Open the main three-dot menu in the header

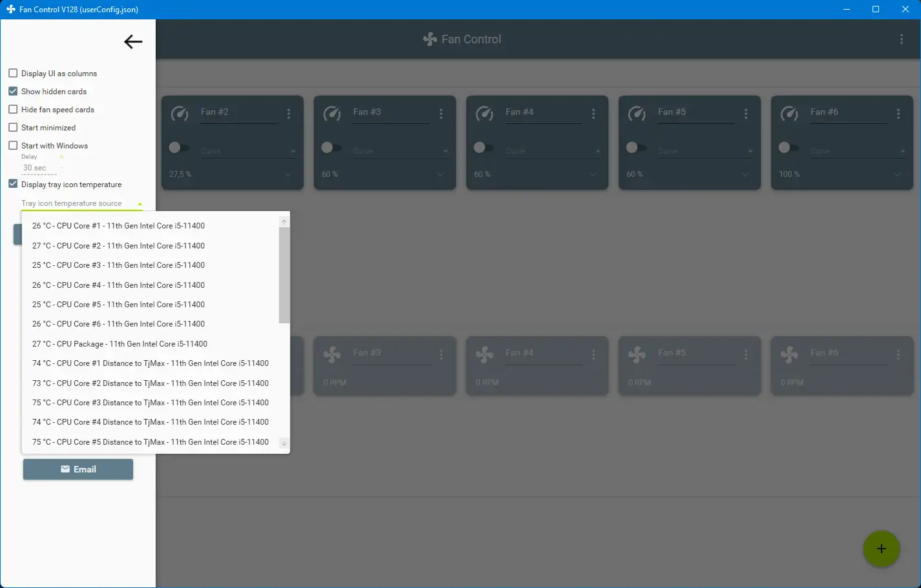902,39
